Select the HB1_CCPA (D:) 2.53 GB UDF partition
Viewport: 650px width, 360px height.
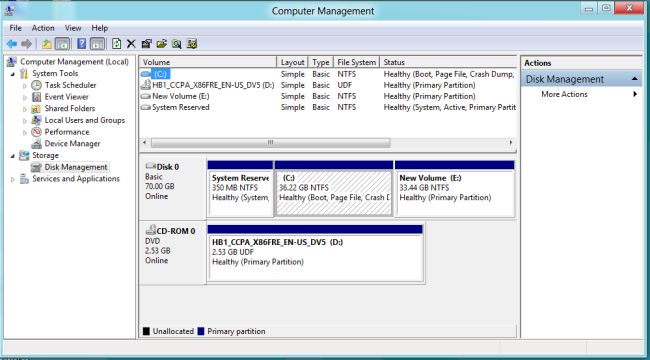coord(315,253)
